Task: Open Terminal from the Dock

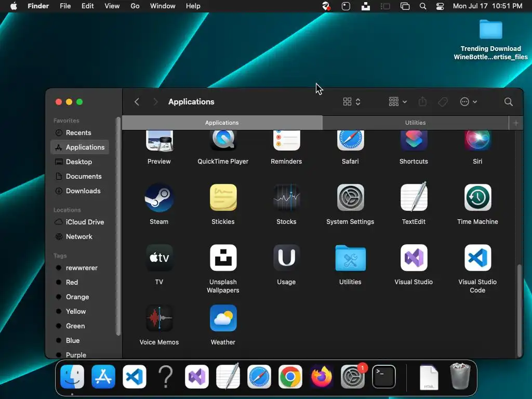Action: (384, 377)
